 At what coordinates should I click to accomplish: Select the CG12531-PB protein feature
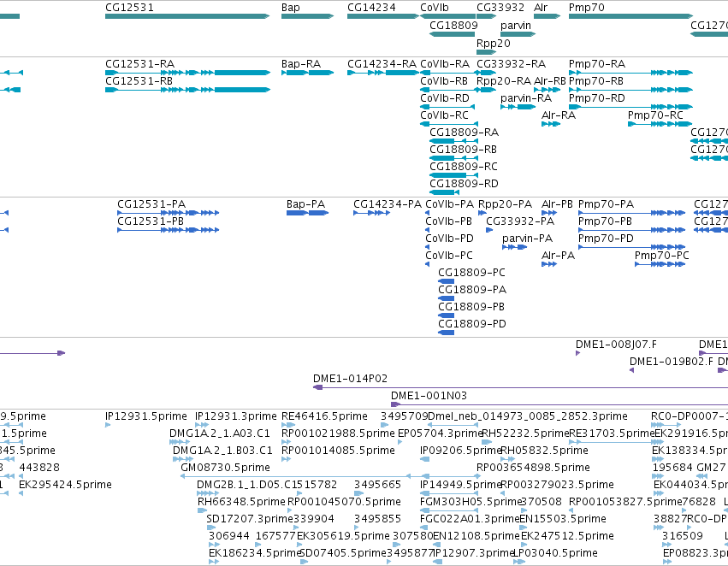click(168, 230)
